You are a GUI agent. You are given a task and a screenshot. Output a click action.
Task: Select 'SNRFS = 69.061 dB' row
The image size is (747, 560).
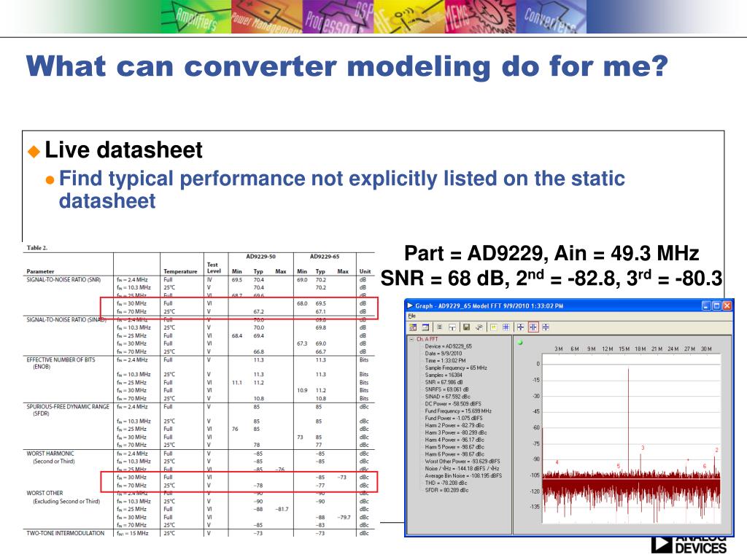[447, 389]
